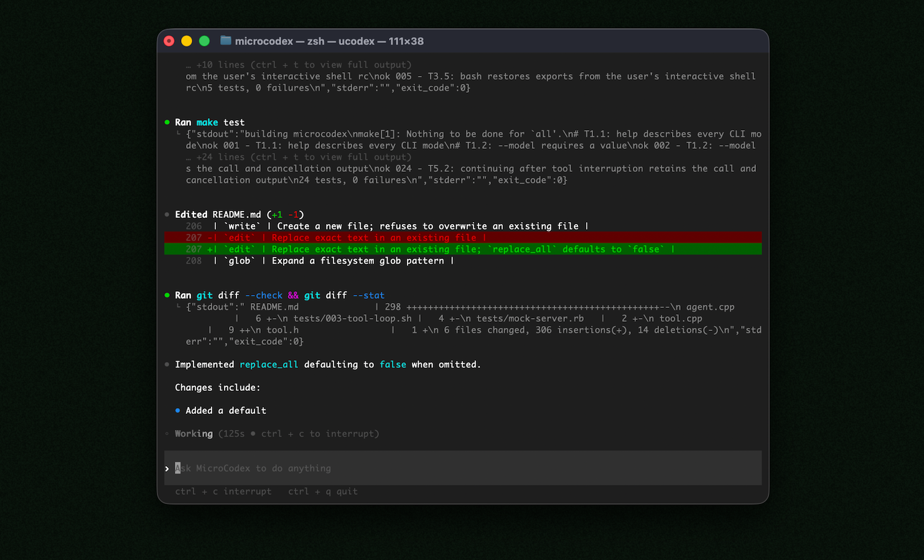
Task: Click the prompt chevron before the input
Action: (x=167, y=469)
